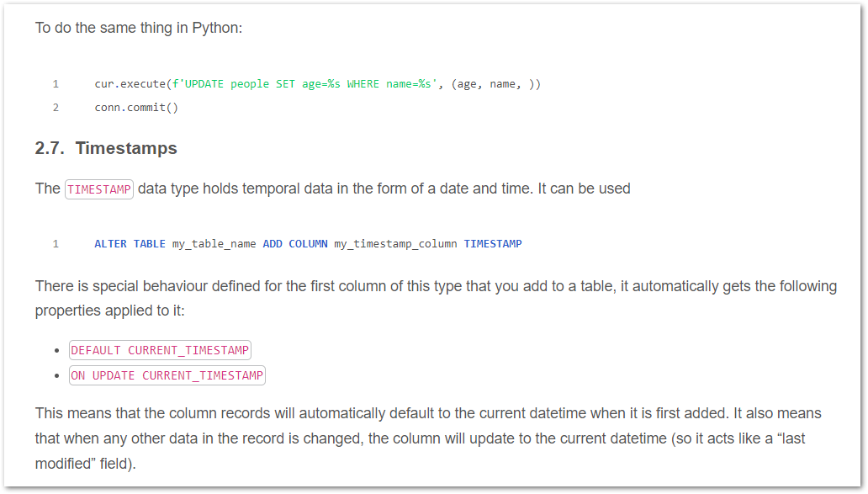This screenshot has height=494, width=868.
Task: Click "To do the same thing in Python" text
Action: 139,28
